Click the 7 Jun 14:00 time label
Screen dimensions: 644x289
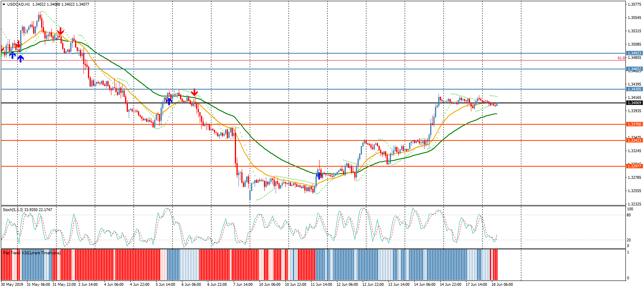[244, 285]
